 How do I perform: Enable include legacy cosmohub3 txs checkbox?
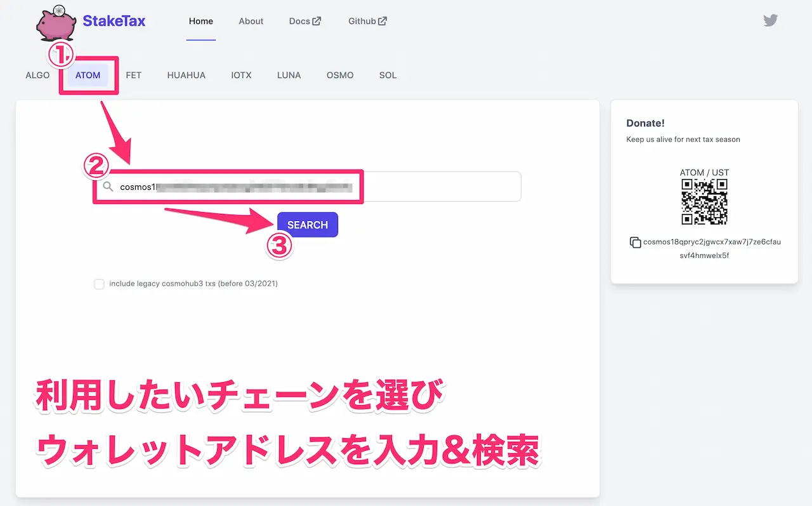99,284
